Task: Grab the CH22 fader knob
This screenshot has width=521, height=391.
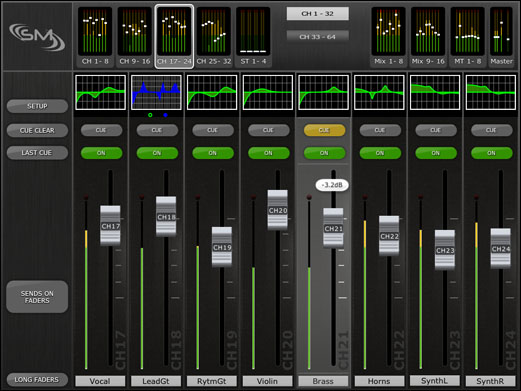Action: pyautogui.click(x=389, y=236)
